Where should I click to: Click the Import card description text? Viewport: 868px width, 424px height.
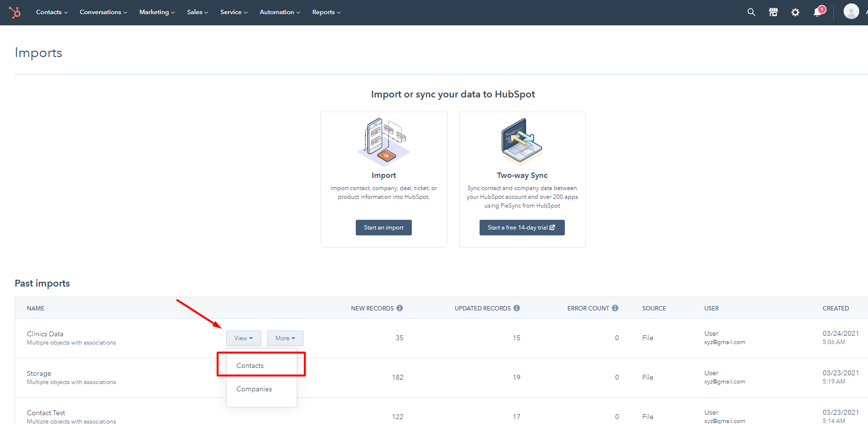point(384,193)
